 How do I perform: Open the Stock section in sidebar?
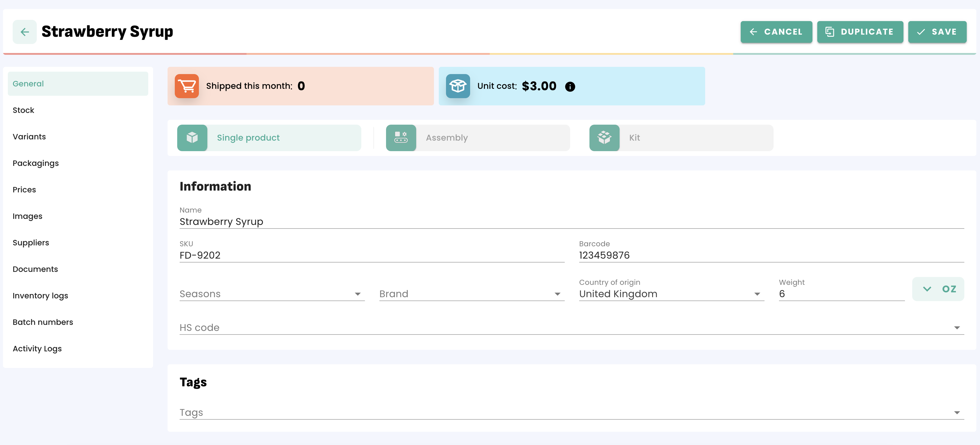[x=24, y=110]
